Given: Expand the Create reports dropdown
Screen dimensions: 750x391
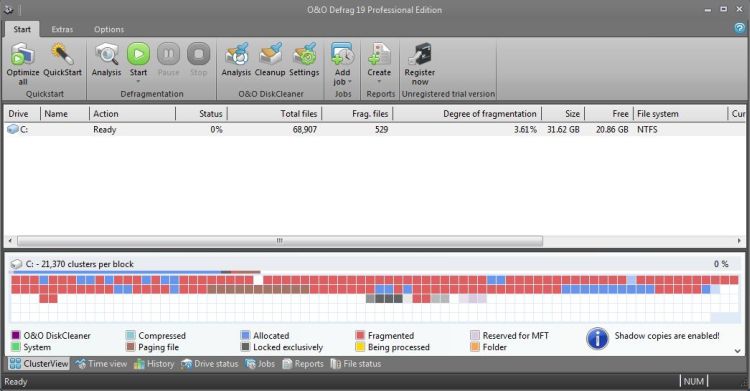Looking at the screenshot, I should tap(379, 82).
